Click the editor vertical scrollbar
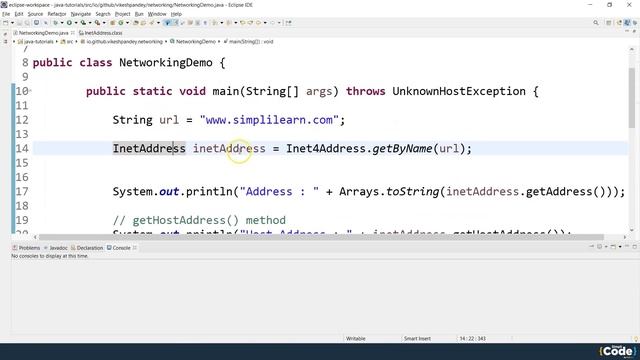 (x=632, y=98)
